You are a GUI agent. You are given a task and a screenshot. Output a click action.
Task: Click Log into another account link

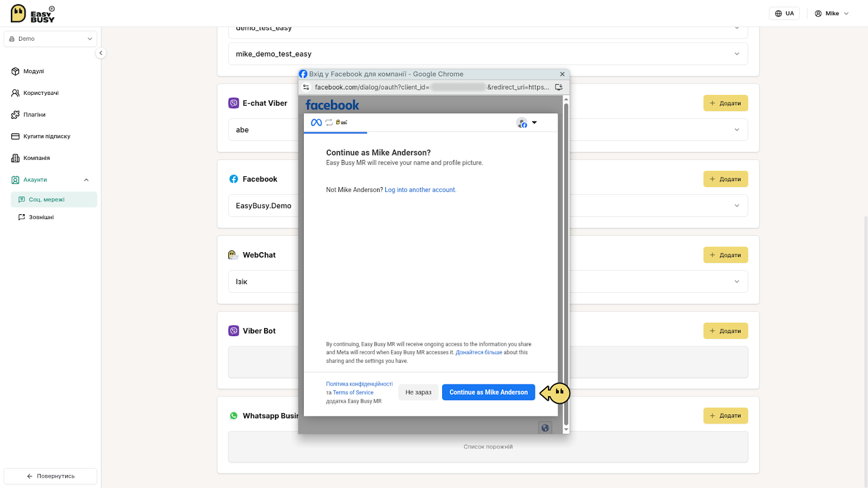420,190
